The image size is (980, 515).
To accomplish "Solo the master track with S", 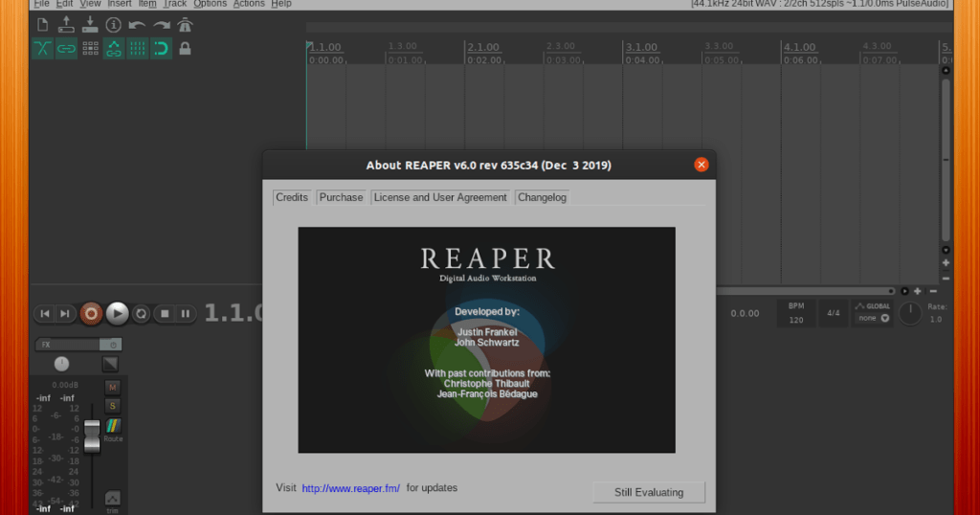I will pyautogui.click(x=113, y=406).
